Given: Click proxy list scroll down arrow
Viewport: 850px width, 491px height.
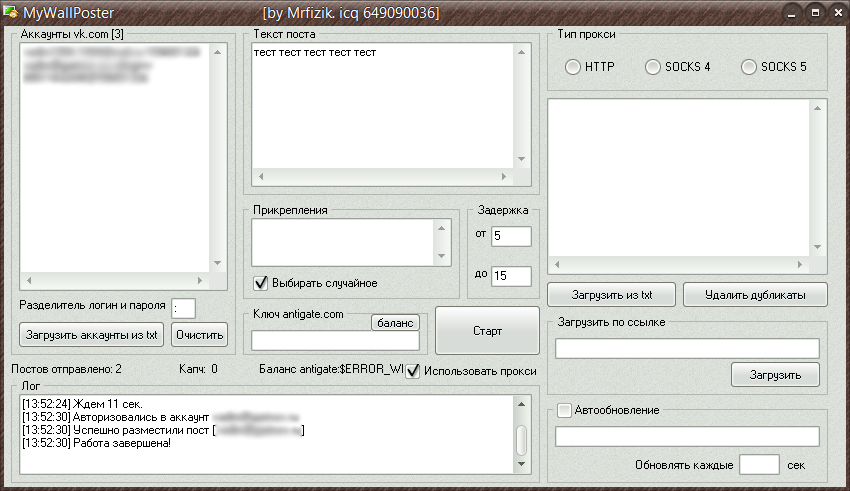Looking at the screenshot, I should (817, 247).
